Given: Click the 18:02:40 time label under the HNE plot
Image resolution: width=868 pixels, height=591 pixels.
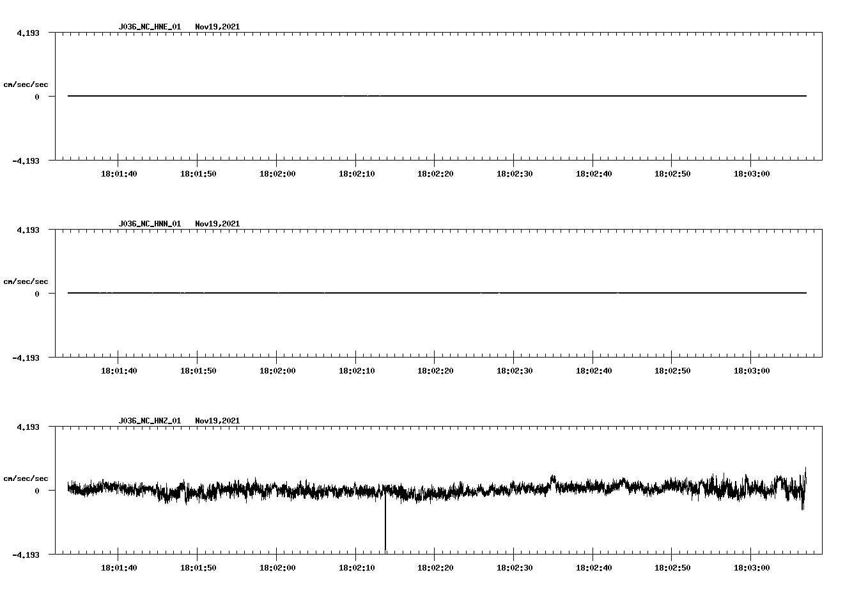Looking at the screenshot, I should pyautogui.click(x=594, y=174).
